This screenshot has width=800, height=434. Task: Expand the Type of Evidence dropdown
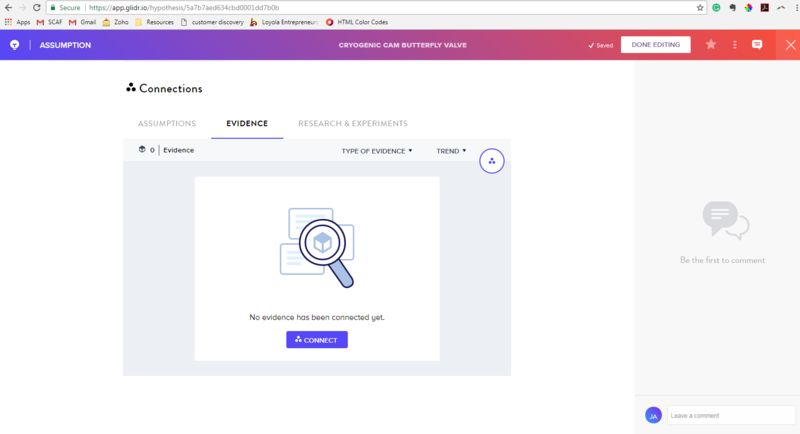(377, 151)
